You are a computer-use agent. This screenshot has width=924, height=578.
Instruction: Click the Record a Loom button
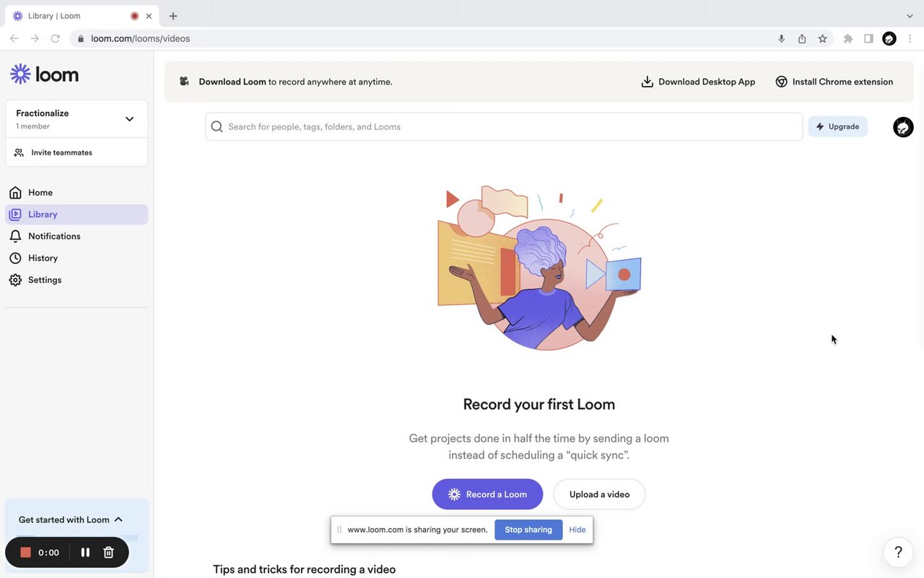tap(487, 494)
